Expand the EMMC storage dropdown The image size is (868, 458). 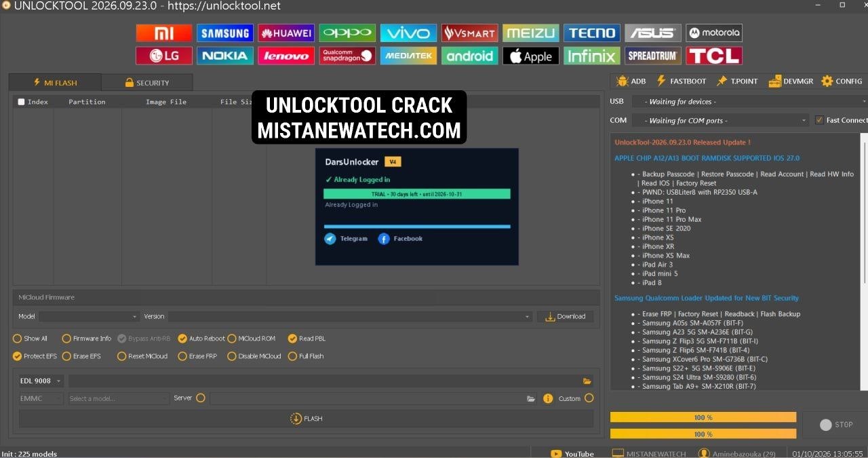coord(41,398)
